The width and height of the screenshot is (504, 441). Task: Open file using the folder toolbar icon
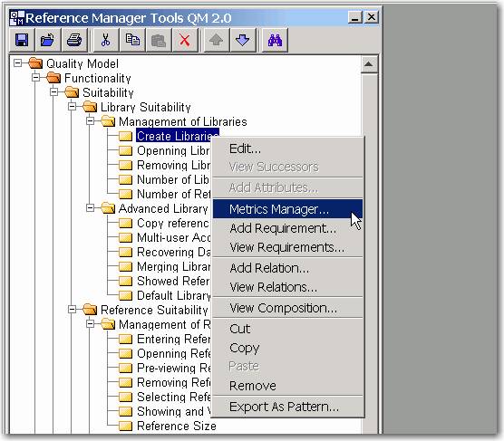point(48,40)
